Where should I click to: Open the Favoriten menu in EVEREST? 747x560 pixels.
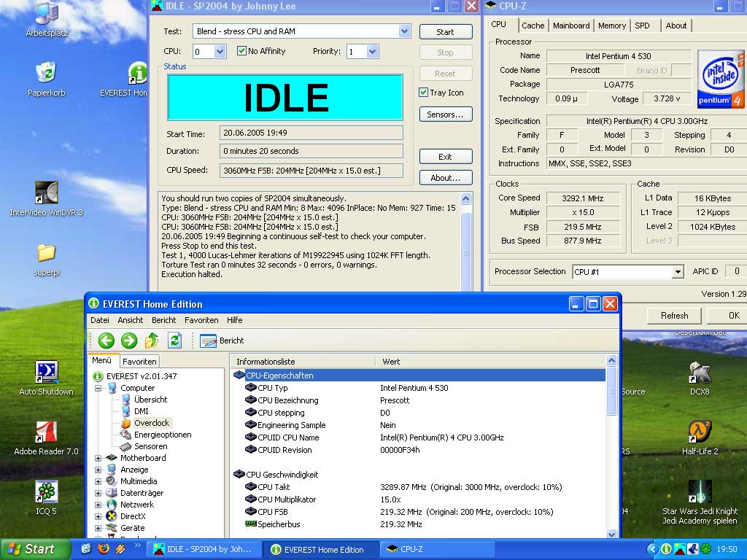point(201,320)
